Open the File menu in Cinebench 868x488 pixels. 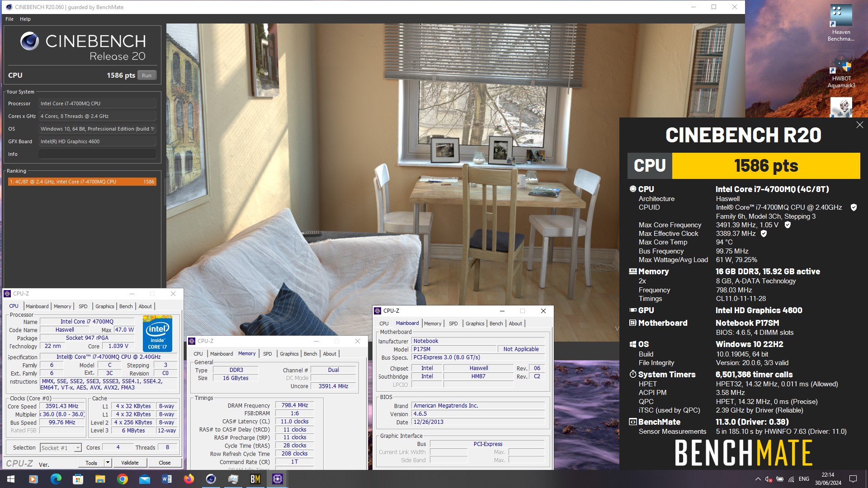click(x=9, y=19)
